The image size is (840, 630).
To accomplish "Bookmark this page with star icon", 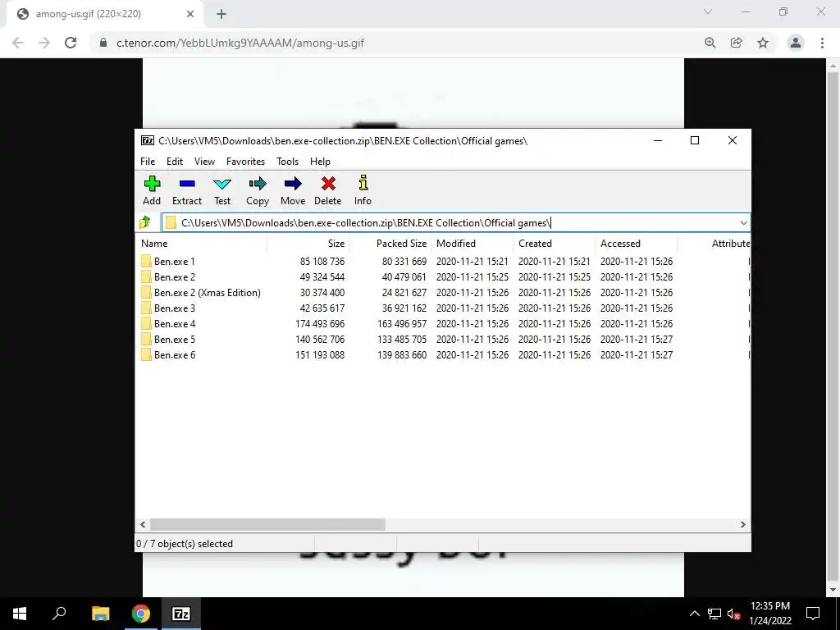I will [763, 43].
